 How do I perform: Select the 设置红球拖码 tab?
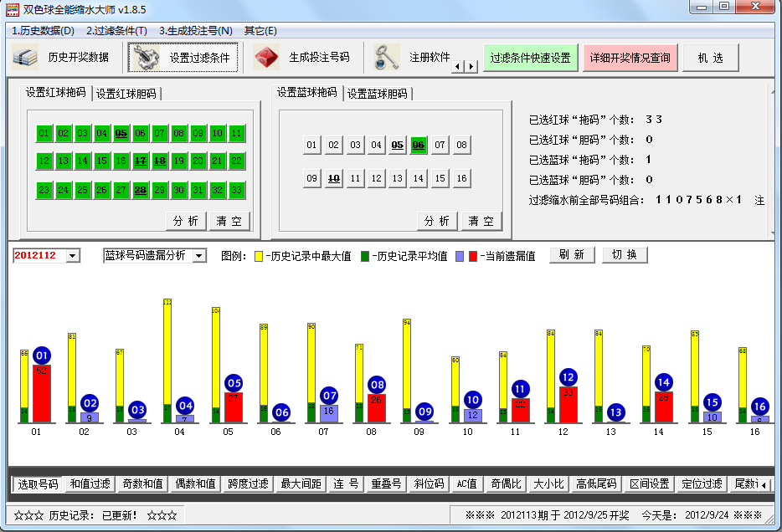tap(56, 92)
